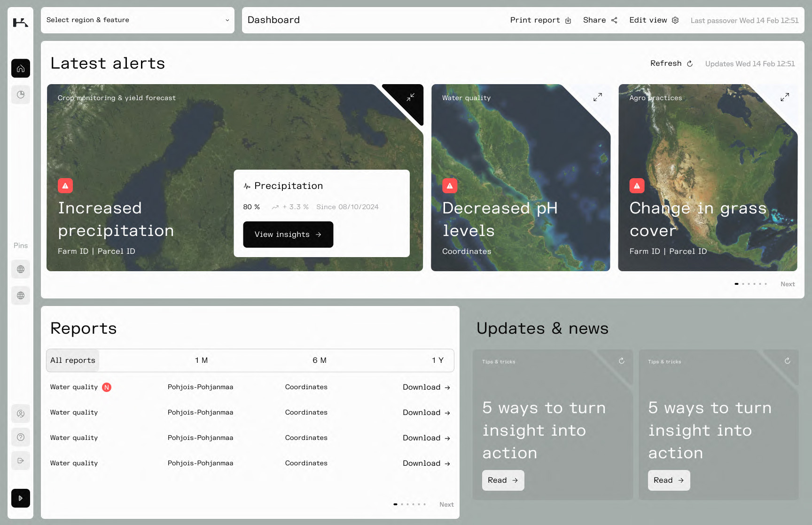Screen dimensions: 812x525
Task: Open the help question mark icon
Action: coord(21,437)
